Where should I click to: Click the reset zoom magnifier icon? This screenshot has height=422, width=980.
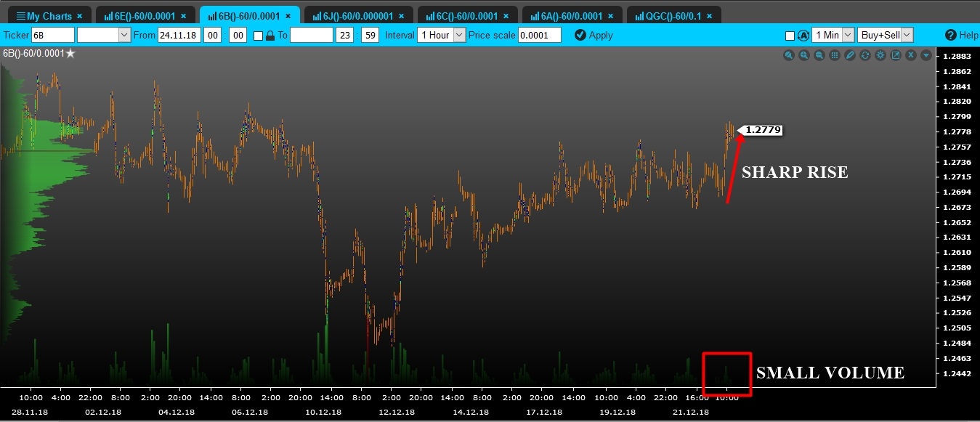tap(789, 55)
